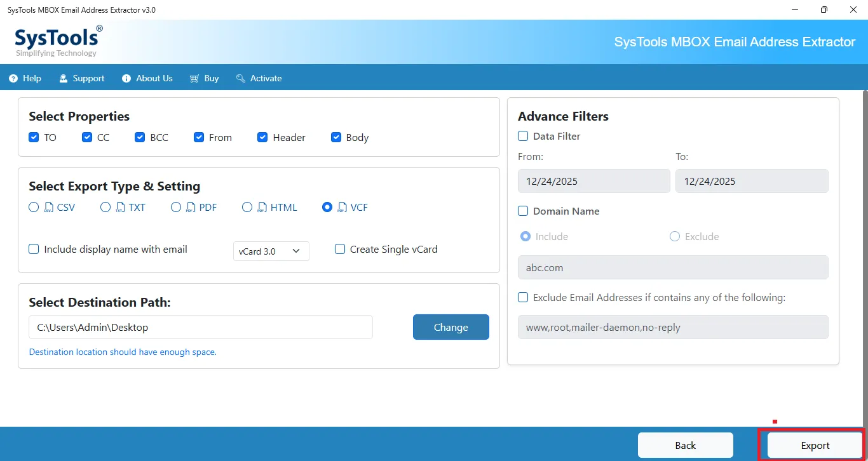Click the About Us info icon
Screen dimensions: 868x461
coord(126,79)
